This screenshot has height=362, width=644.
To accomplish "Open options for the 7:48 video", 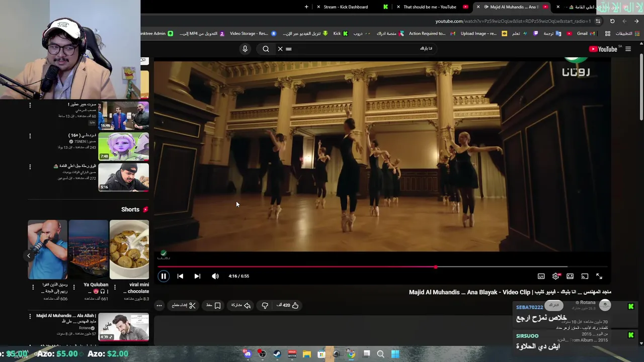I will pyautogui.click(x=30, y=136).
